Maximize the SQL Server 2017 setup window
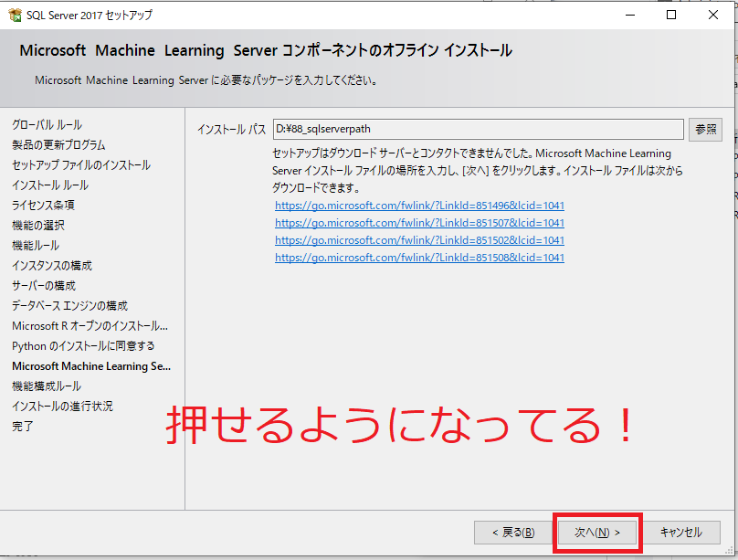 [x=671, y=15]
